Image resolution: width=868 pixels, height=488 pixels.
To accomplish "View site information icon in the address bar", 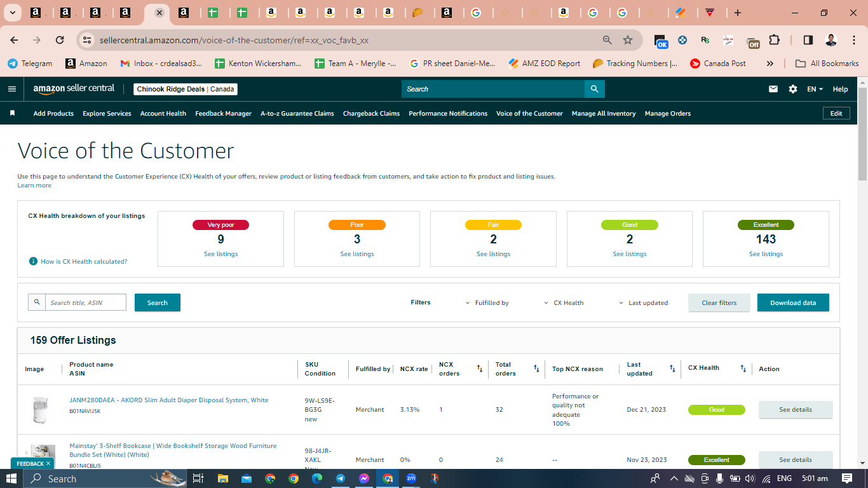I will (x=87, y=40).
